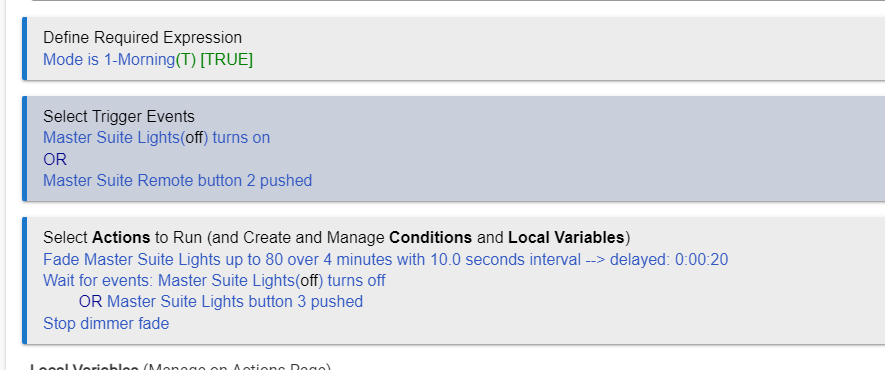Click the Required Expression panel background
Screen dimensions: 885x370
[x=564, y=49]
